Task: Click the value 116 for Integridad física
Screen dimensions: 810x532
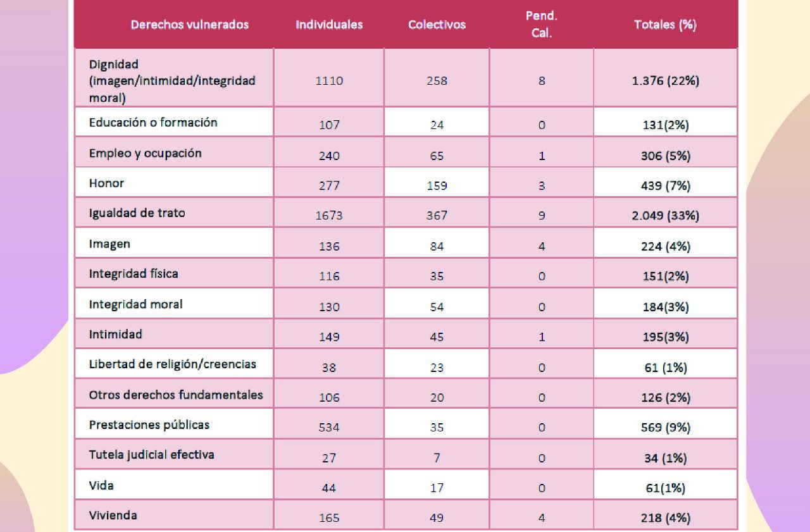Action: pos(329,276)
